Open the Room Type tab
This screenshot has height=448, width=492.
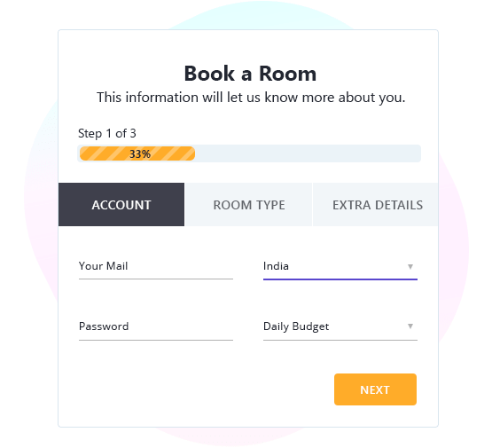pos(249,205)
